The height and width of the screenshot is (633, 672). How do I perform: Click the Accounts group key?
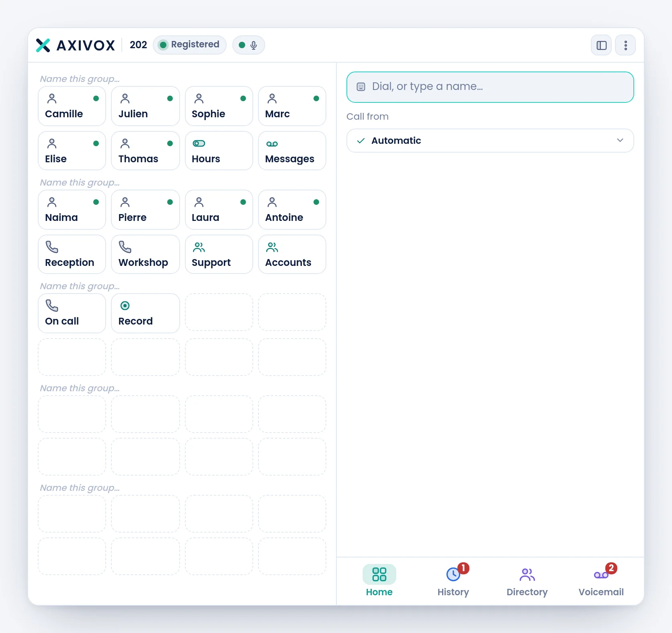292,254
